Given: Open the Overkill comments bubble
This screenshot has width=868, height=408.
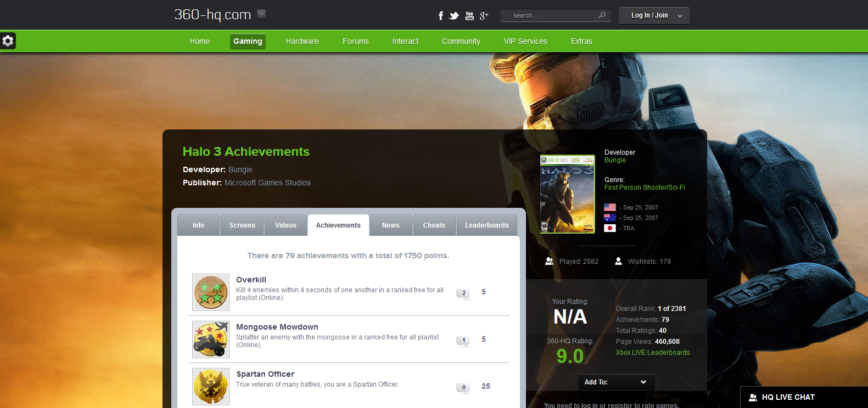Looking at the screenshot, I should coord(463,293).
